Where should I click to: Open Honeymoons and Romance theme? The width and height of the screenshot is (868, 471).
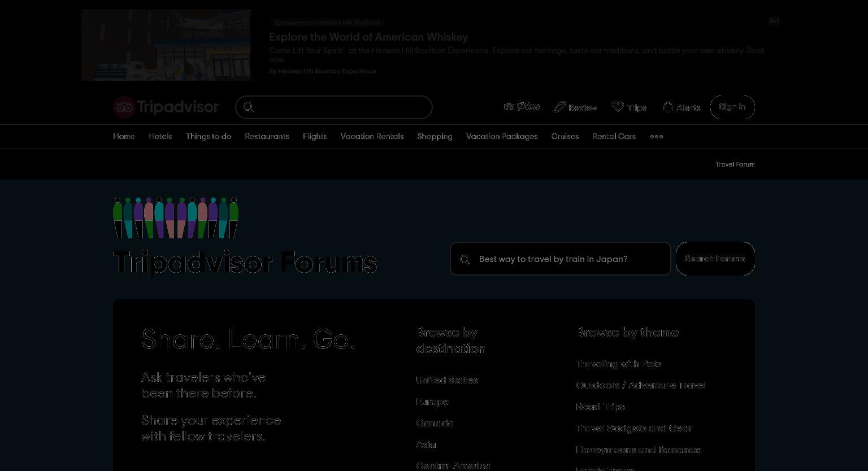pyautogui.click(x=639, y=450)
